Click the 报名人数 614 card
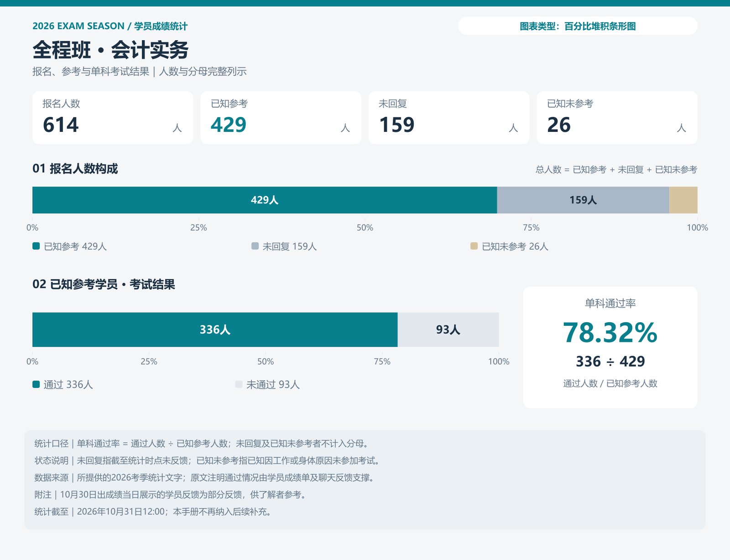This screenshot has width=730, height=560. (113, 118)
